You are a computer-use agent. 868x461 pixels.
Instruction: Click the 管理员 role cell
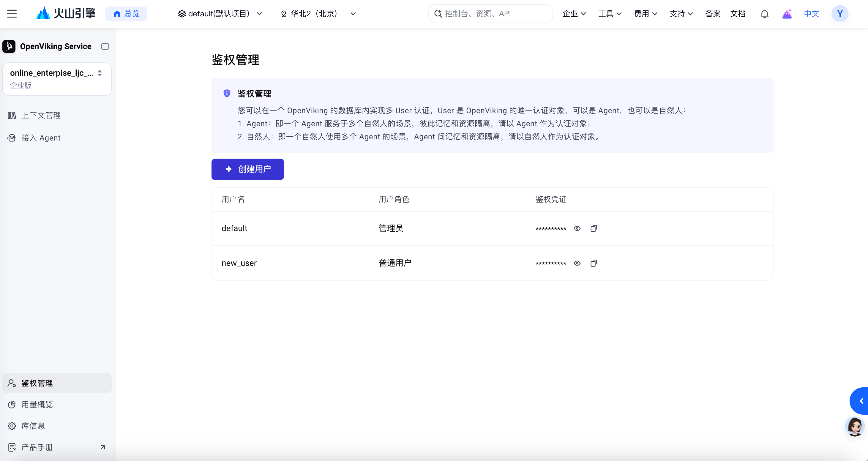tap(391, 228)
